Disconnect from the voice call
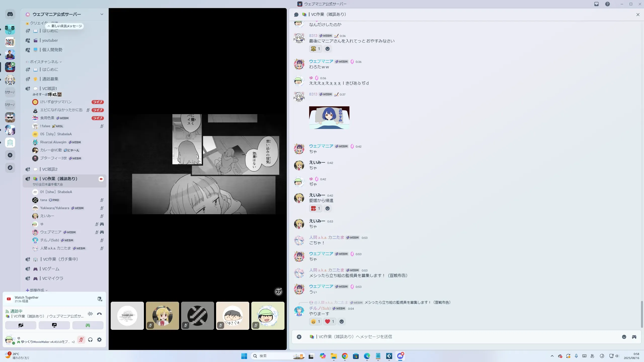This screenshot has width=644, height=362. click(x=99, y=314)
